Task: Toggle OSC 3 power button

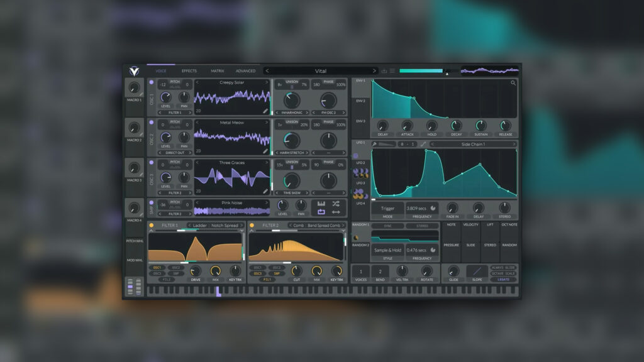Action: click(x=152, y=163)
